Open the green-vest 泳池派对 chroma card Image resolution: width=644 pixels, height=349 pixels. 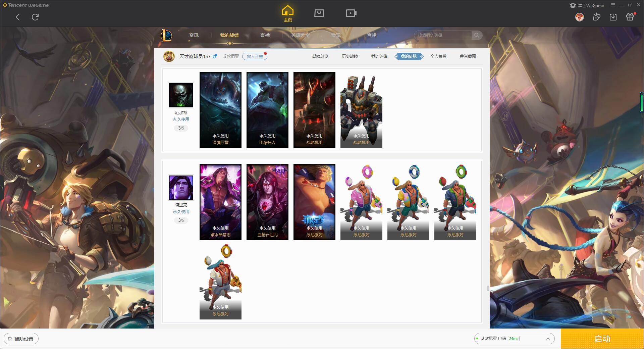pos(455,202)
